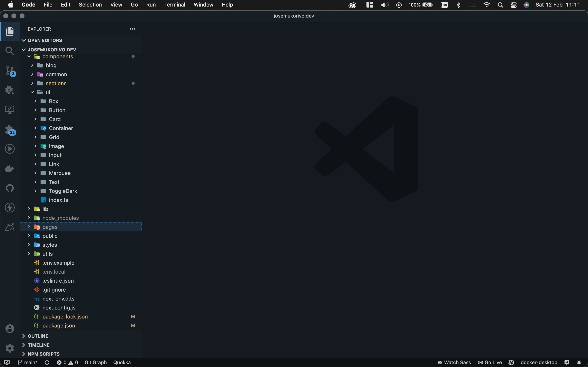This screenshot has height=367, width=588.
Task: Open the Terminal menu
Action: coord(174,5)
